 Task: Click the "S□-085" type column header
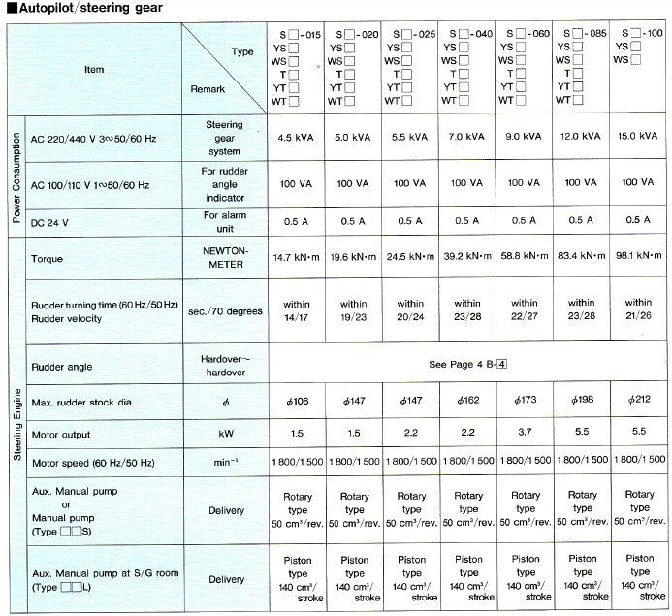pos(585,33)
